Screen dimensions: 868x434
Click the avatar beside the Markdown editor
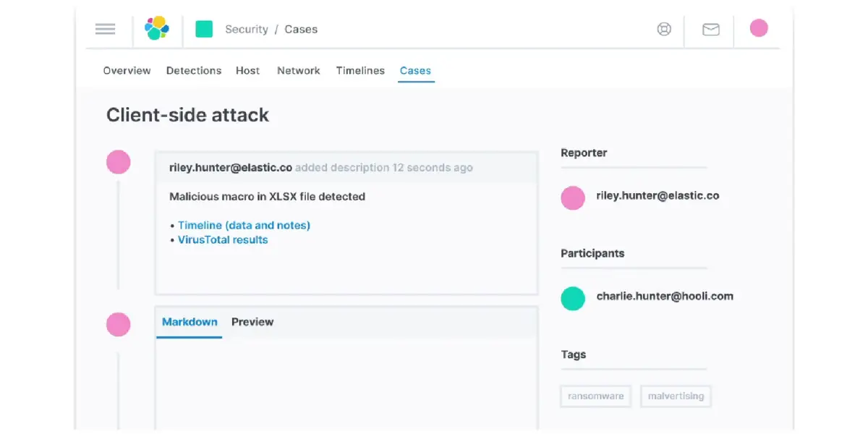119,325
